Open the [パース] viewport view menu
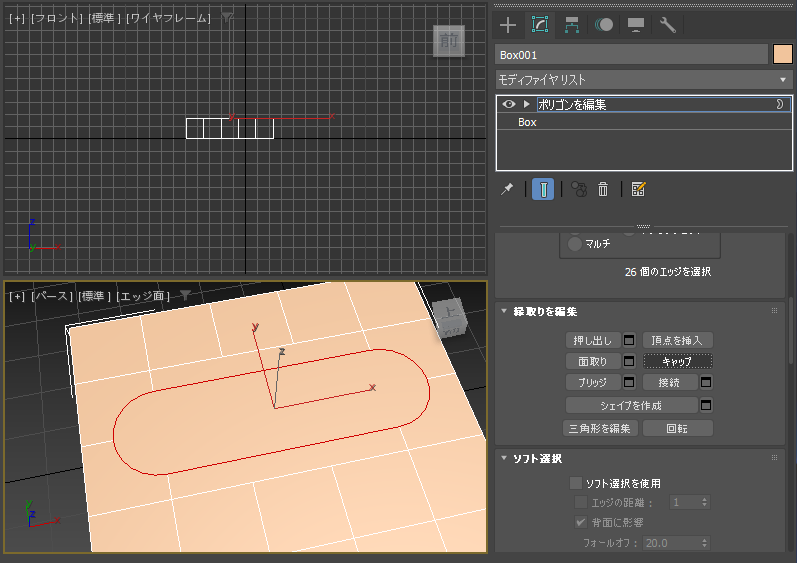The image size is (797, 563). point(52,296)
